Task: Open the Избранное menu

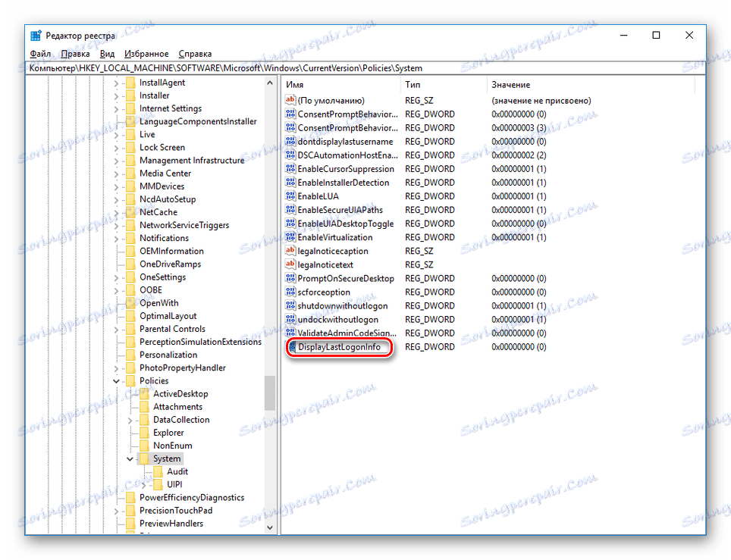Action: tap(146, 53)
